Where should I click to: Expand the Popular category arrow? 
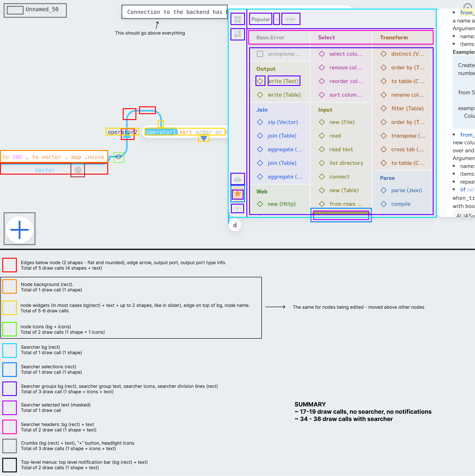276,19
